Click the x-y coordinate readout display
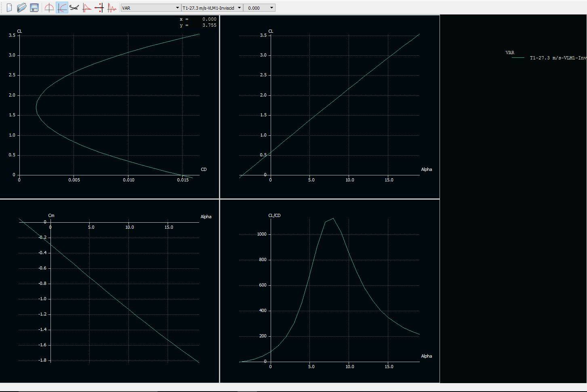This screenshot has width=587, height=392. pos(198,22)
